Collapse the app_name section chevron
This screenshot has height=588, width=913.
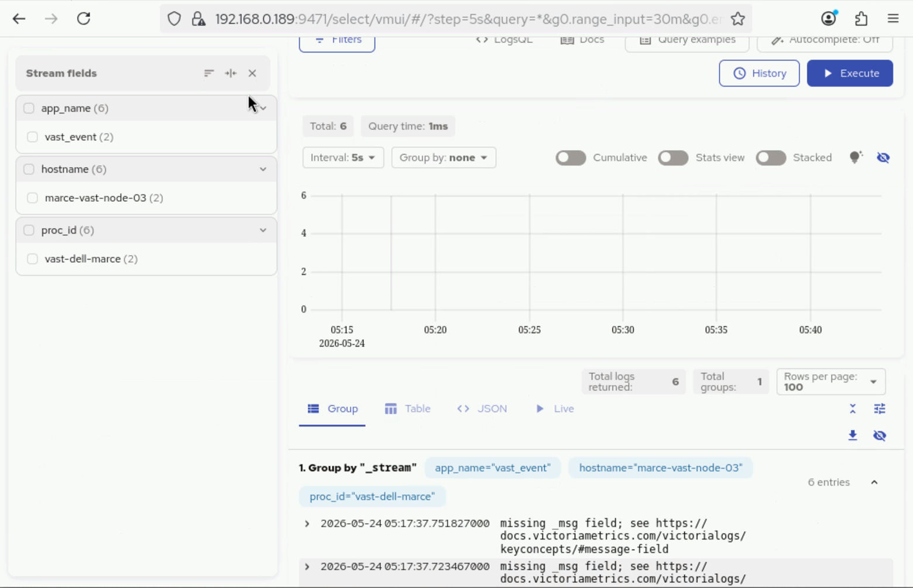coord(263,108)
